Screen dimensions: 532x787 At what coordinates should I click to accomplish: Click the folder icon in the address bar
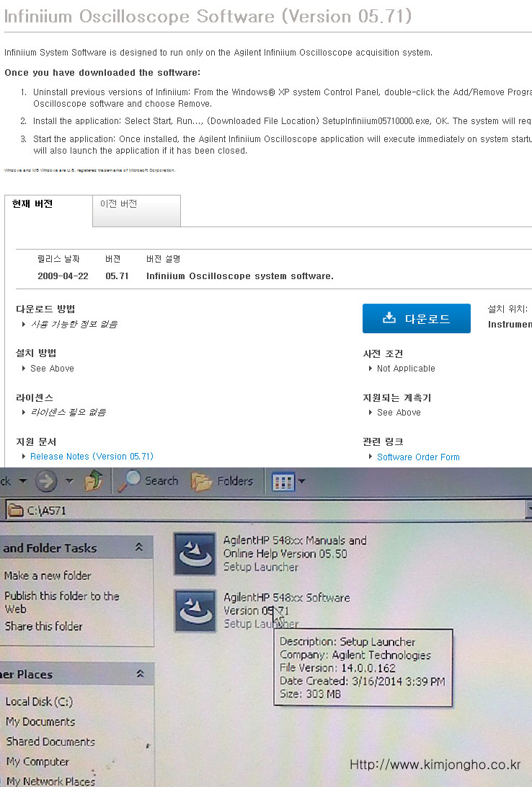[14, 511]
